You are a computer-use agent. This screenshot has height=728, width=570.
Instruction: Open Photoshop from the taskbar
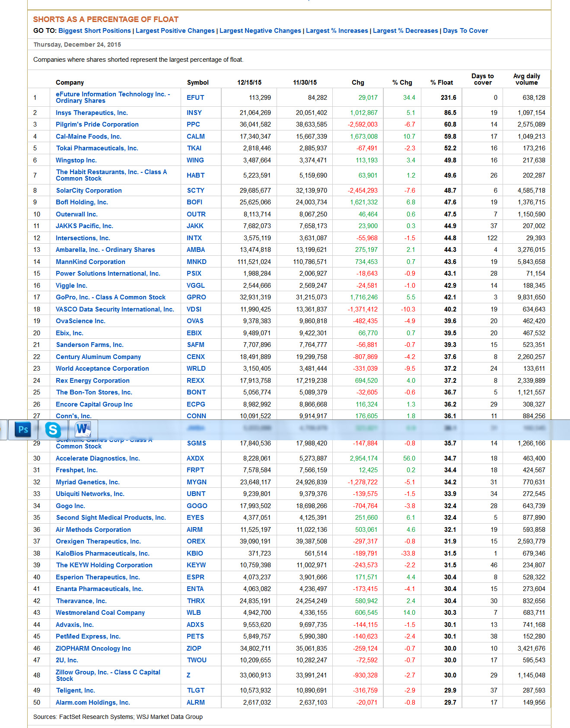pyautogui.click(x=23, y=429)
